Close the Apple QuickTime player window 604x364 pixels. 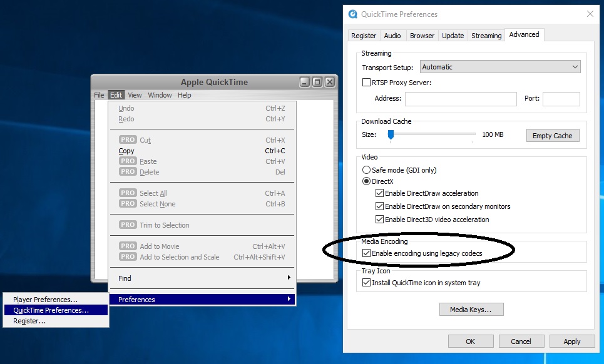(330, 82)
